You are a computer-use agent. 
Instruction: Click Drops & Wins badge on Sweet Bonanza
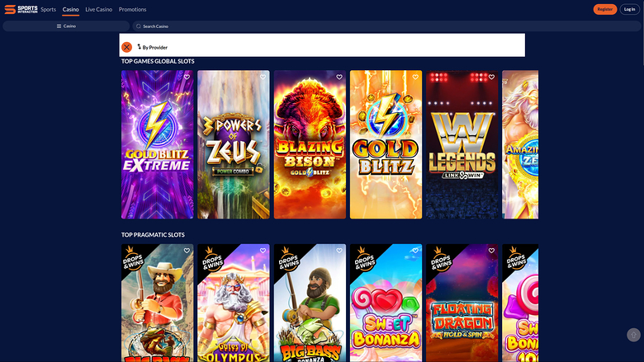[363, 258]
